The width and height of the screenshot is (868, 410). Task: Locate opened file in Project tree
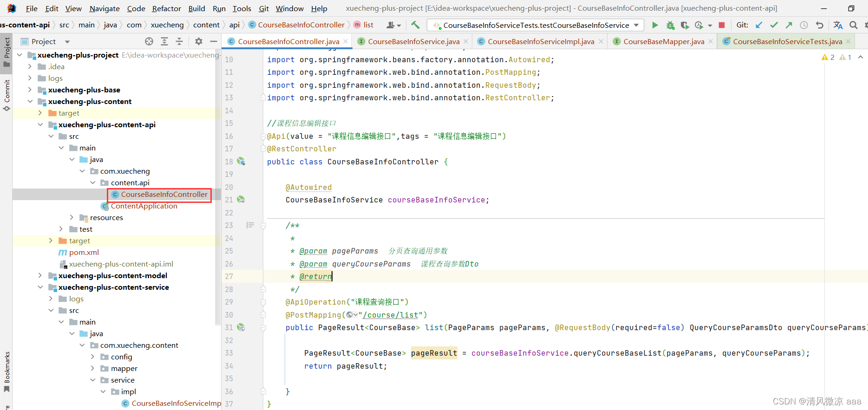click(149, 41)
